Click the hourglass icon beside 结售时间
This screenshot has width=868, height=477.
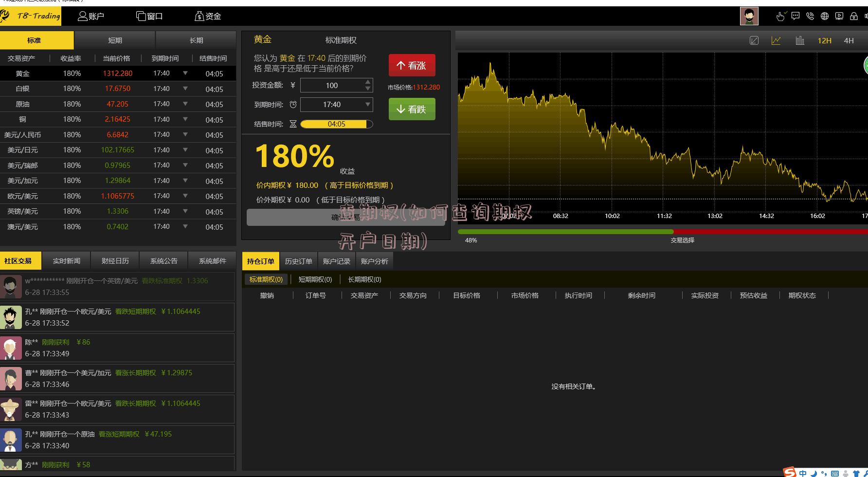(293, 124)
